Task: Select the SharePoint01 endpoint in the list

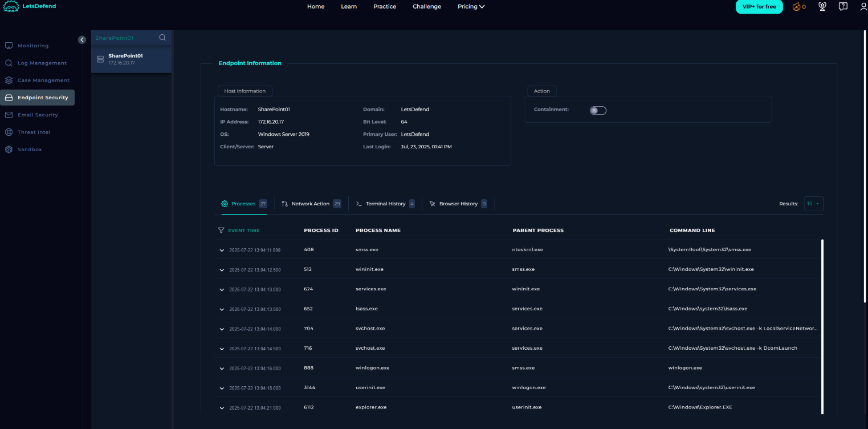Action: click(131, 59)
